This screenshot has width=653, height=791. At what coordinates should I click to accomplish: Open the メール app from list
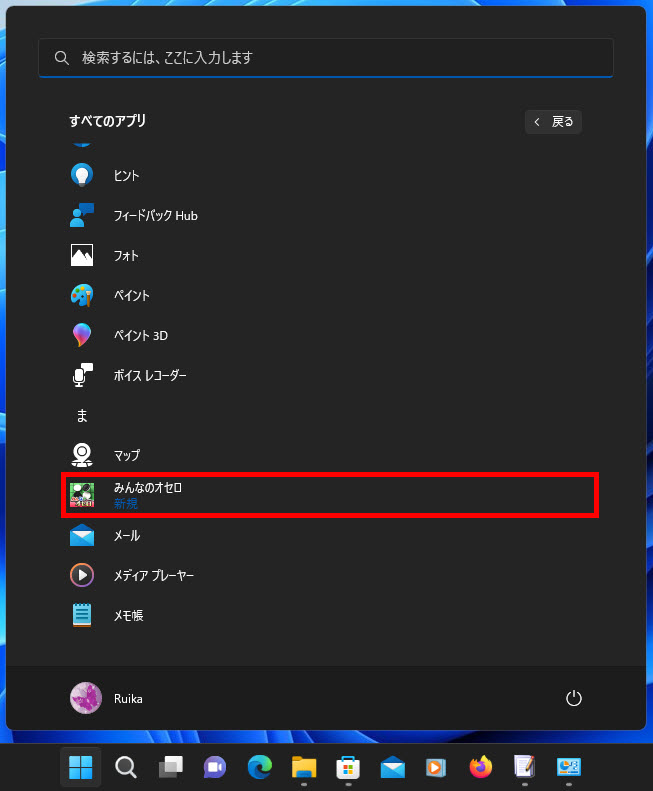(x=126, y=536)
